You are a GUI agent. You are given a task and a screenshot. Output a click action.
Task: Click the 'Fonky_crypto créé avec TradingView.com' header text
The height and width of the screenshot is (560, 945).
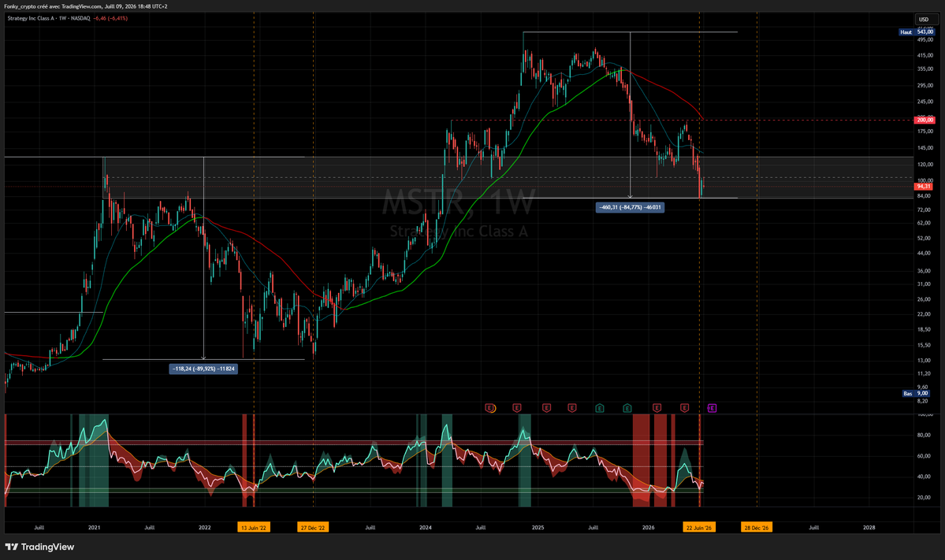pyautogui.click(x=53, y=6)
